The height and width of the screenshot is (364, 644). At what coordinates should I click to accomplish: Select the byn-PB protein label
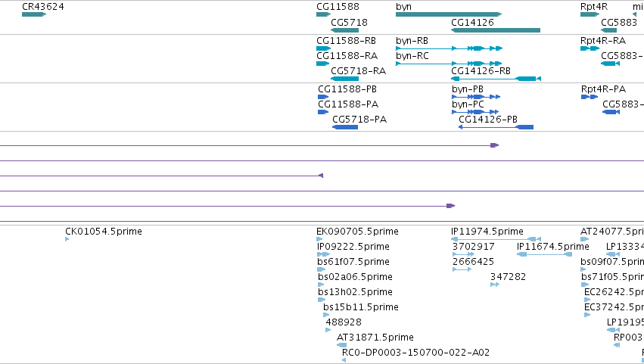468,89
